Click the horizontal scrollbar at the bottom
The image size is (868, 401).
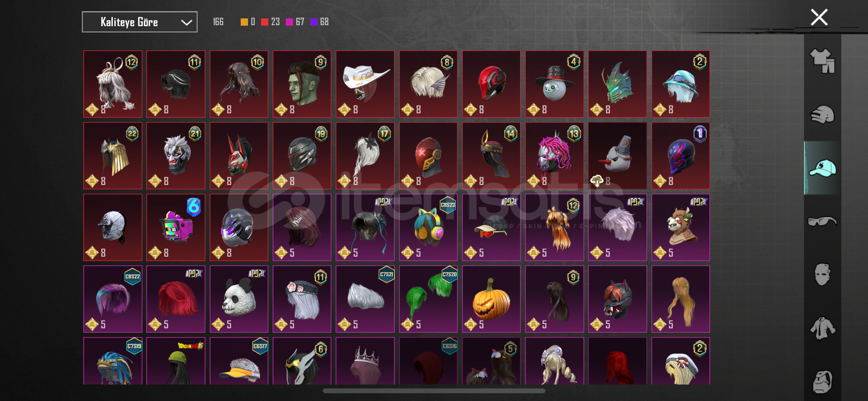point(434,390)
